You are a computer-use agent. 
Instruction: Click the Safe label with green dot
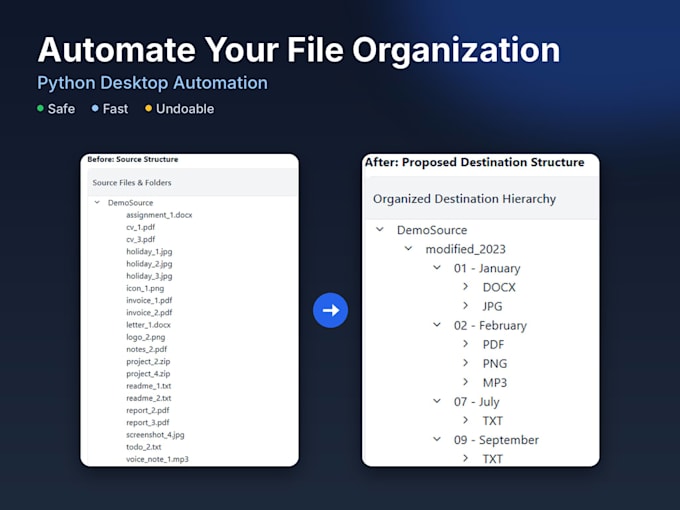pyautogui.click(x=56, y=108)
